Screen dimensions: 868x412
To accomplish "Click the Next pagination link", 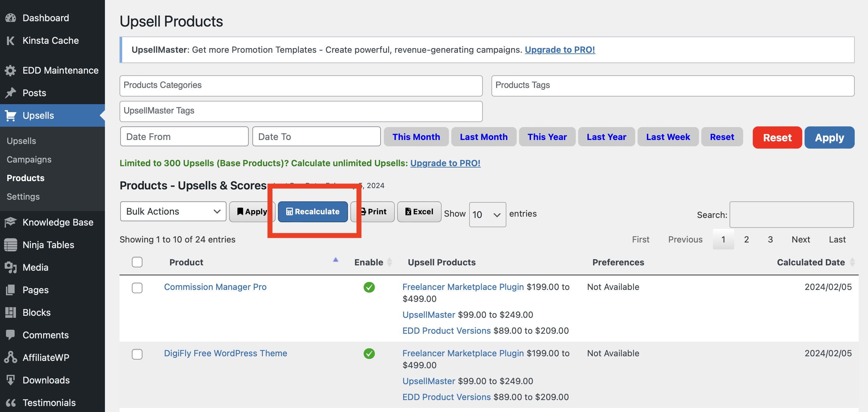I will (x=801, y=239).
